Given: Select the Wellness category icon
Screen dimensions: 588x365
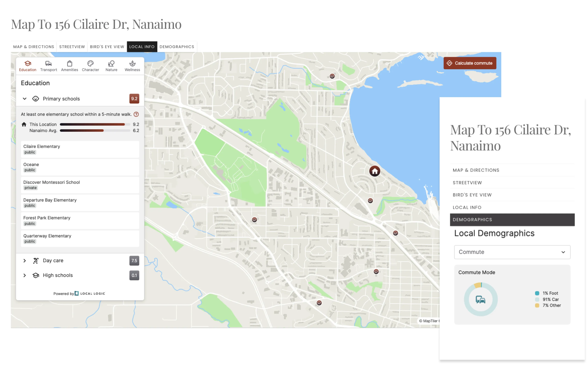Looking at the screenshot, I should 132,66.
